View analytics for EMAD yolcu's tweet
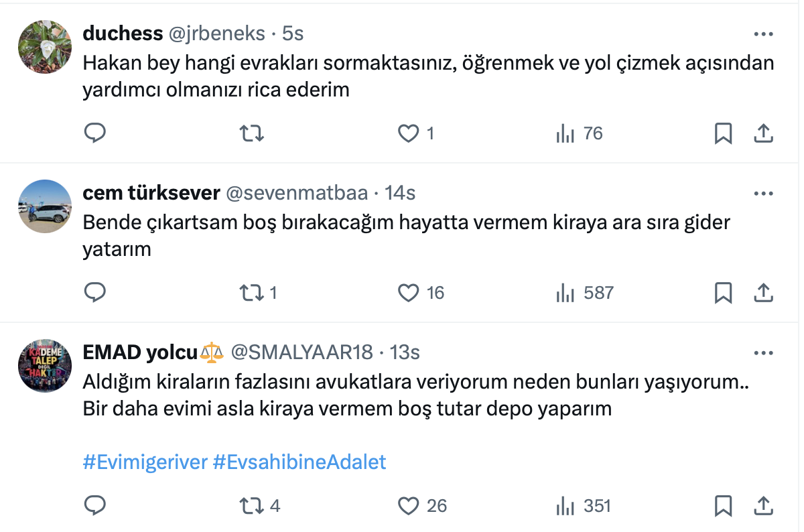This screenshot has height=532, width=804. coord(566,505)
